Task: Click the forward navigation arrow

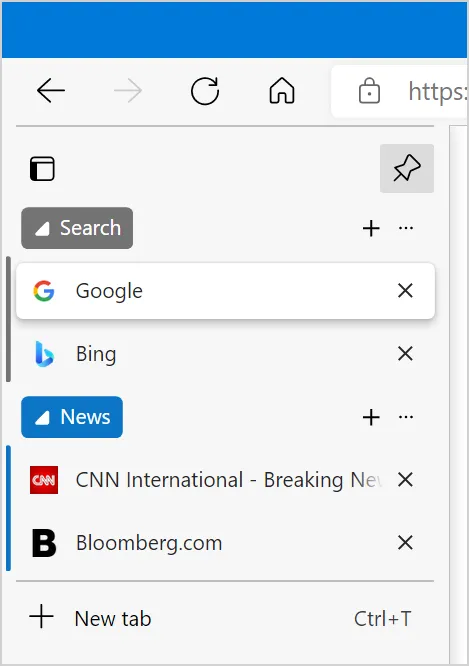Action: point(128,90)
